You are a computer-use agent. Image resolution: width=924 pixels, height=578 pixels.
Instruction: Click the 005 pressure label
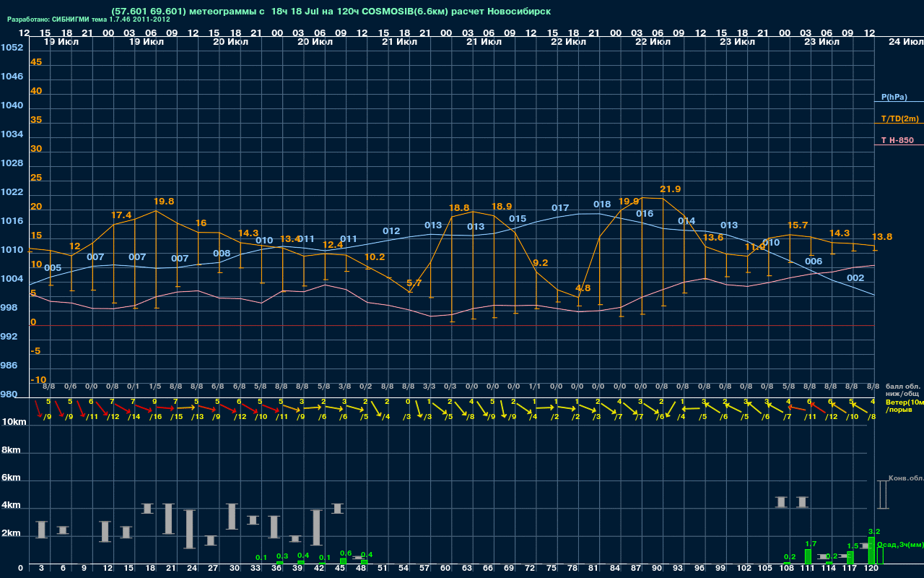click(x=53, y=268)
